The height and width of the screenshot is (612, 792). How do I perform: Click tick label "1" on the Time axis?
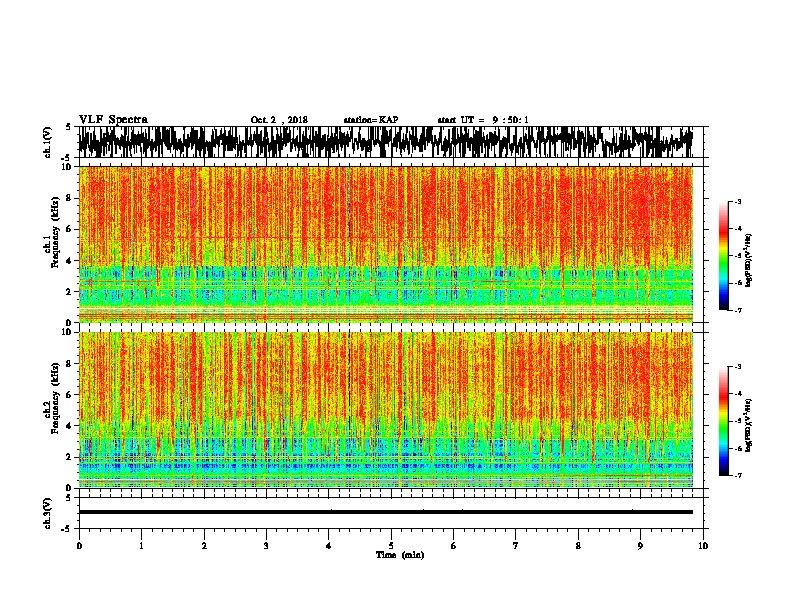(x=142, y=545)
